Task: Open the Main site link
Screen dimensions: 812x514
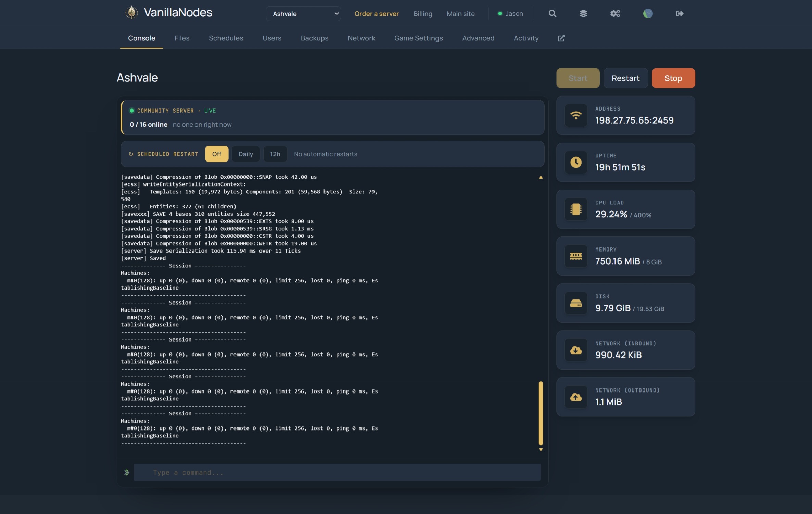Action: [461, 14]
